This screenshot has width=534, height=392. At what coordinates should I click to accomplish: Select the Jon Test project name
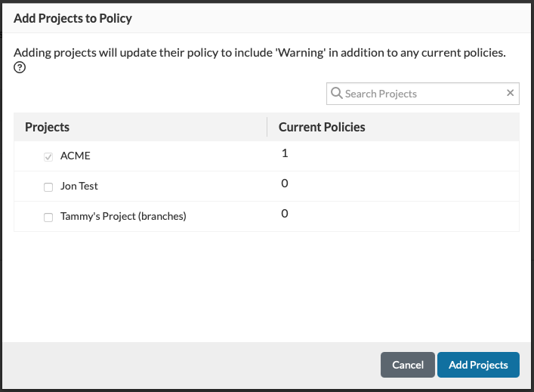coord(79,186)
